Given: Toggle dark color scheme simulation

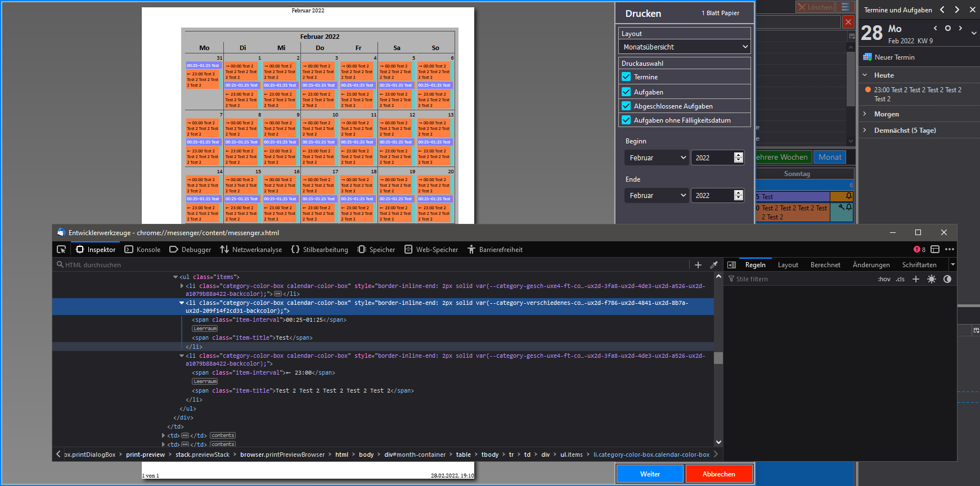Looking at the screenshot, I should [947, 279].
